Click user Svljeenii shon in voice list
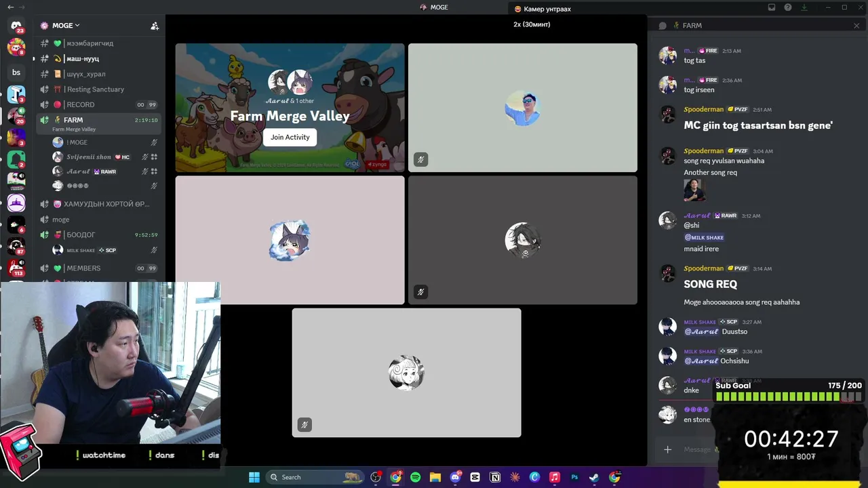This screenshot has width=868, height=488. click(104, 157)
